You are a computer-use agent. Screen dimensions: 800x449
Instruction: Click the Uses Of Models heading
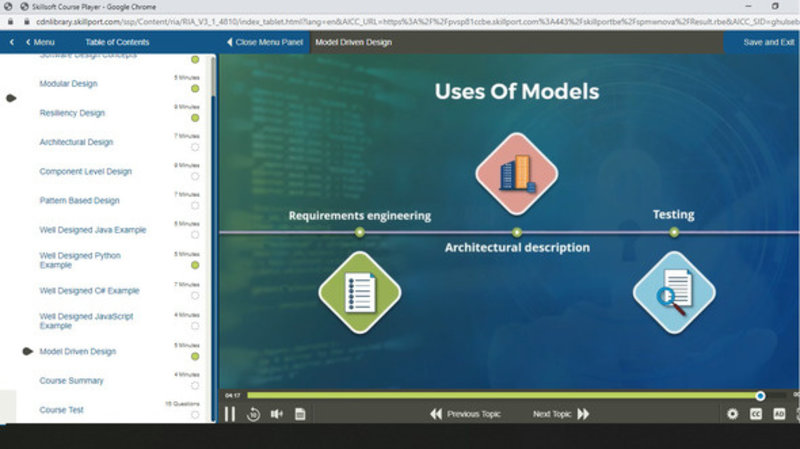click(x=517, y=92)
